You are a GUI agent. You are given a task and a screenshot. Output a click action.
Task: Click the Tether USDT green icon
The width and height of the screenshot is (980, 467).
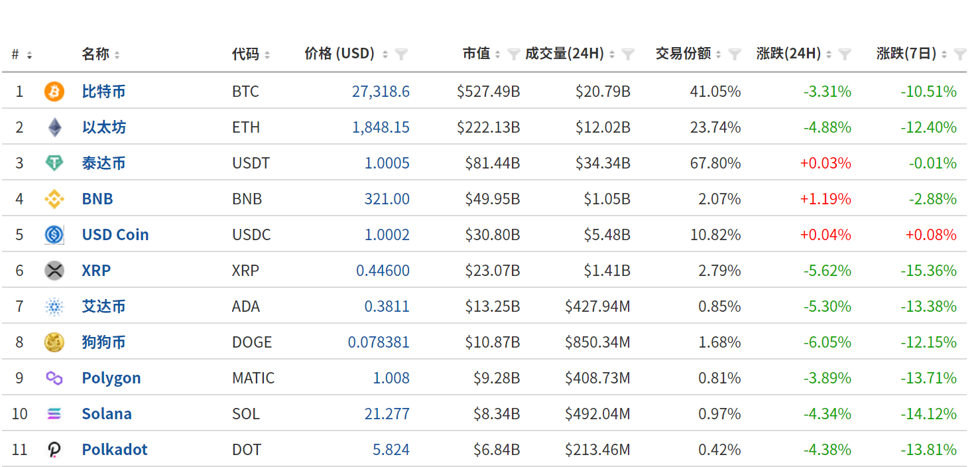(54, 163)
